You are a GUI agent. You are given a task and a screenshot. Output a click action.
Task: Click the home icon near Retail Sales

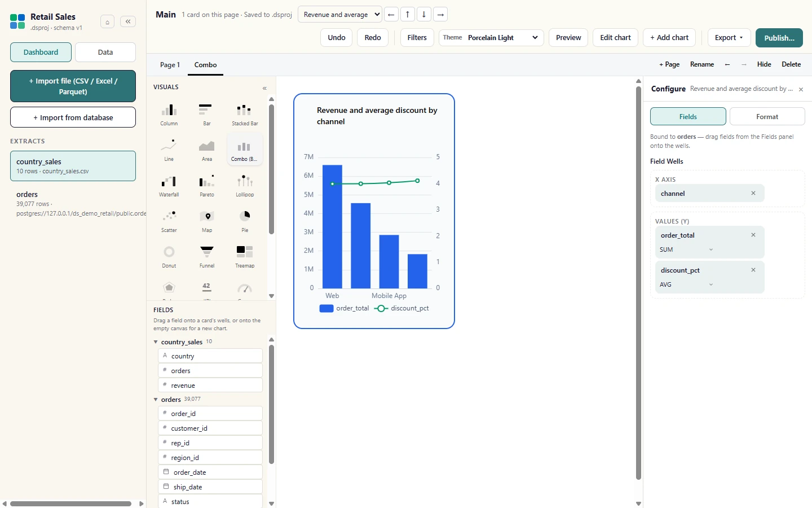(107, 21)
